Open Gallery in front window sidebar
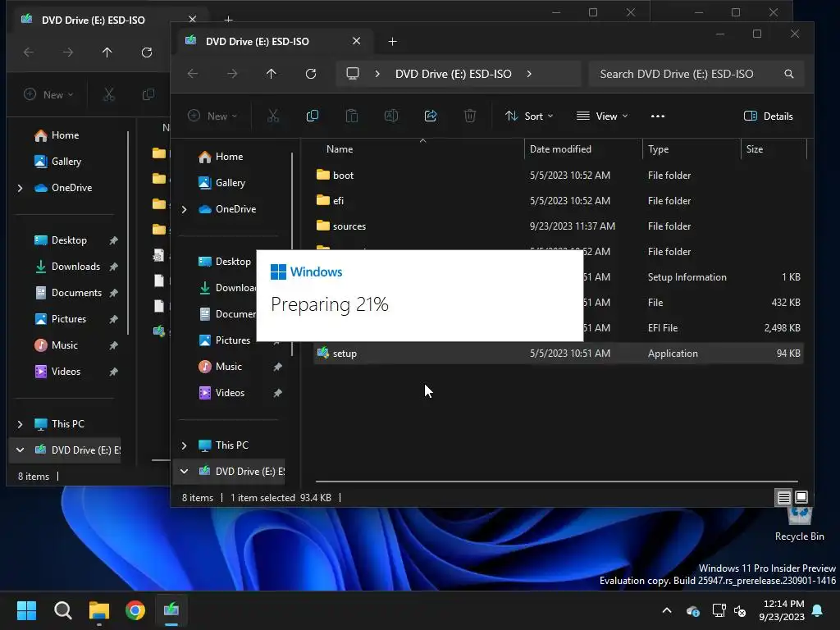 point(231,183)
